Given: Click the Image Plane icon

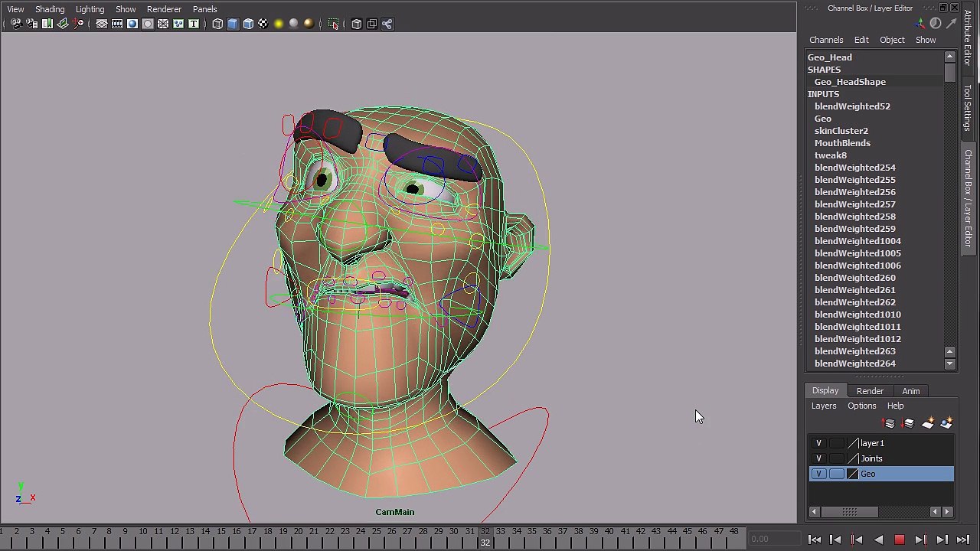Looking at the screenshot, I should click(x=63, y=24).
